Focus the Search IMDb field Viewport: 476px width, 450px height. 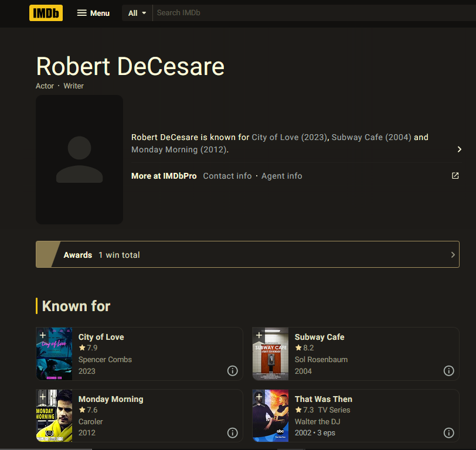(314, 13)
